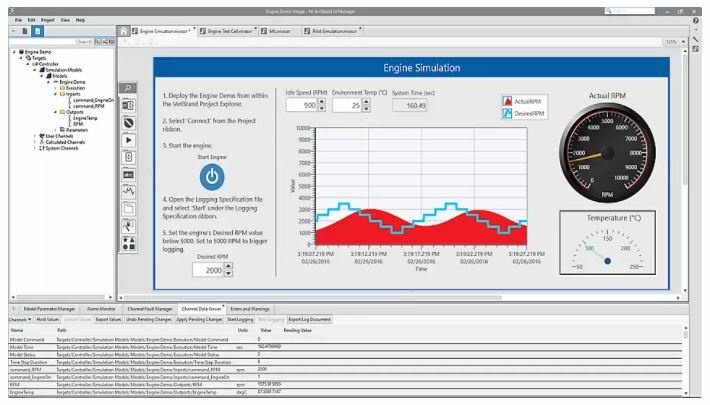The height and width of the screenshot is (405, 710).
Task: Open the blank page container palette icon
Action: [x=128, y=209]
